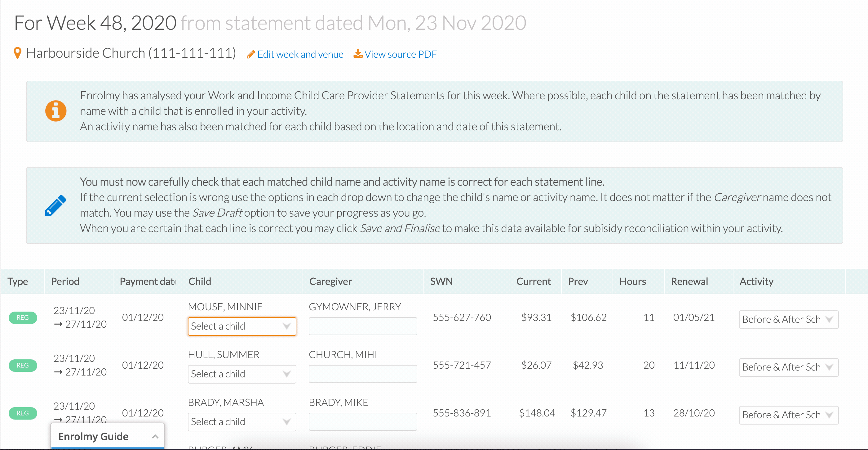The height and width of the screenshot is (450, 868).
Task: Open Activity dropdown for Summer Hull row
Action: pos(788,367)
